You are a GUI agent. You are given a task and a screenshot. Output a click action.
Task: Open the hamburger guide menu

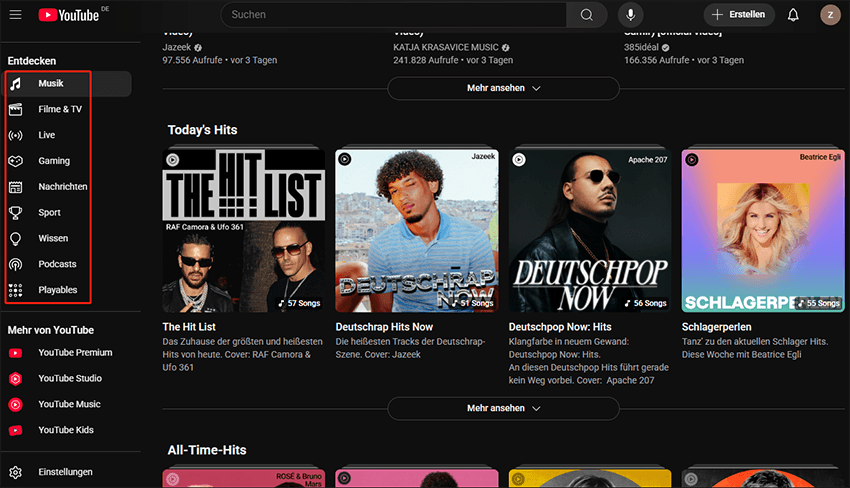click(15, 15)
